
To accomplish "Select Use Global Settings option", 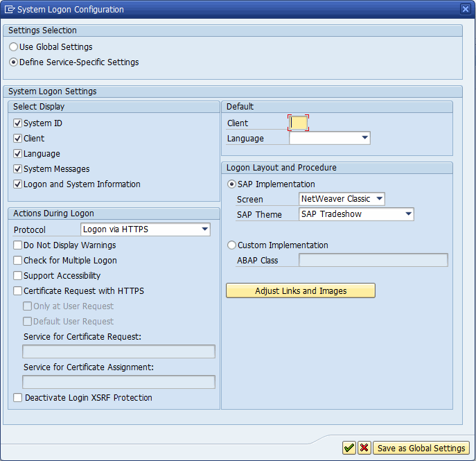I will click(14, 47).
